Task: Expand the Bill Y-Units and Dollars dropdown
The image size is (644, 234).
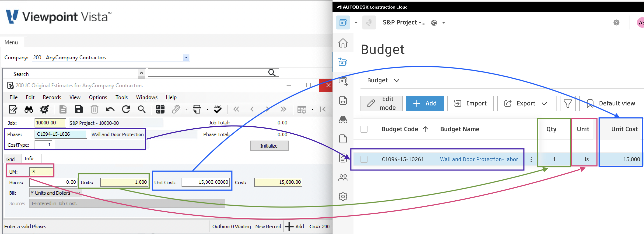Action: click(x=78, y=193)
